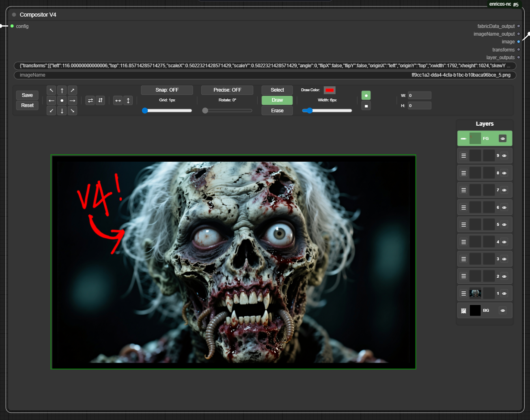Click the hamburger handle on layer 2
The height and width of the screenshot is (420, 530).
(463, 276)
